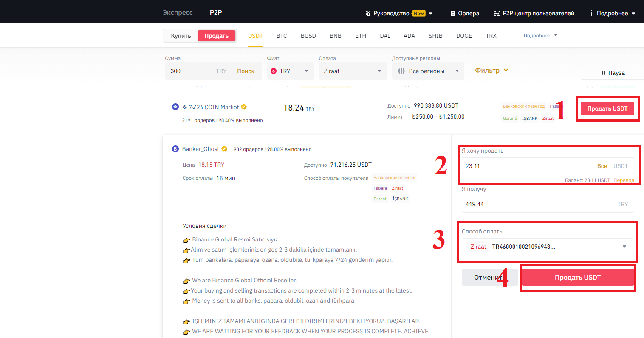The image size is (644, 338).
Task: Expand the Руководство dropdown arrow
Action: click(431, 14)
